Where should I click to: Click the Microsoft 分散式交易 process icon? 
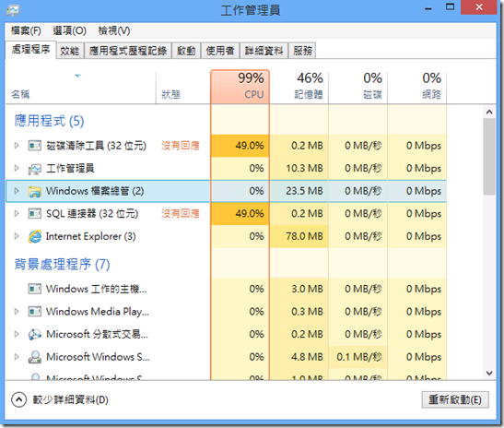pyautogui.click(x=34, y=334)
